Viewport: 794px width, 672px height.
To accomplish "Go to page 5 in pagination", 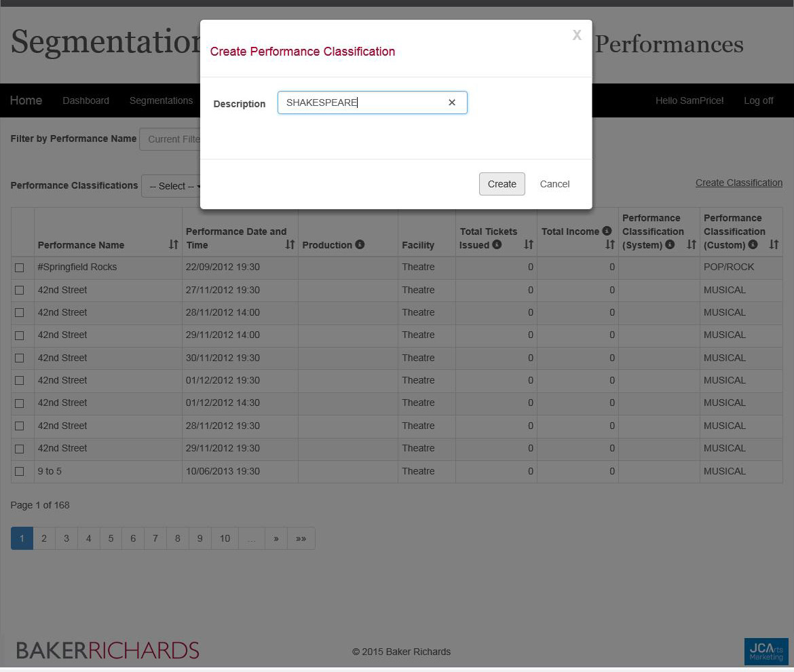I will [x=111, y=538].
